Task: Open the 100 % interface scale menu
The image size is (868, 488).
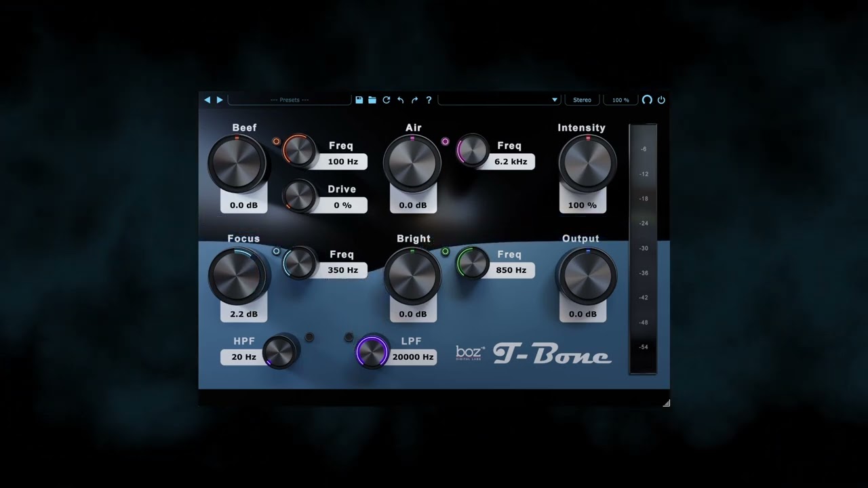Action: (620, 100)
